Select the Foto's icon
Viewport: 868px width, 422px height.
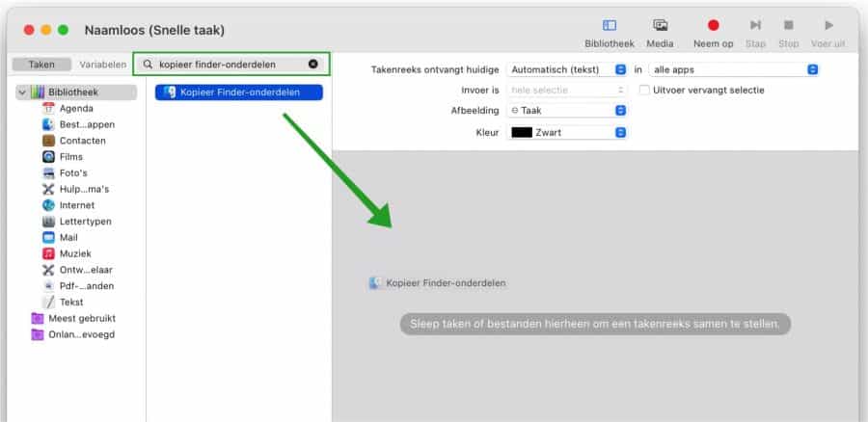(49, 173)
